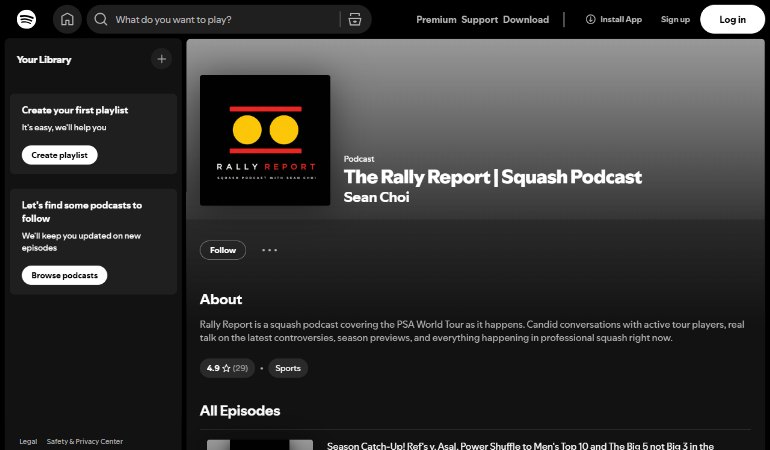The image size is (770, 450).
Task: Click the 'Create your first playlist' heading
Action: (75, 110)
